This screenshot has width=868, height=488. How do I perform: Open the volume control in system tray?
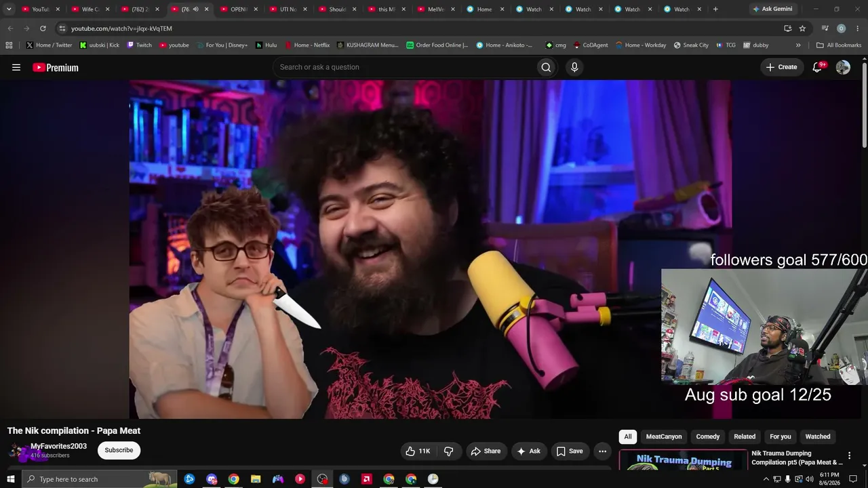point(809,479)
